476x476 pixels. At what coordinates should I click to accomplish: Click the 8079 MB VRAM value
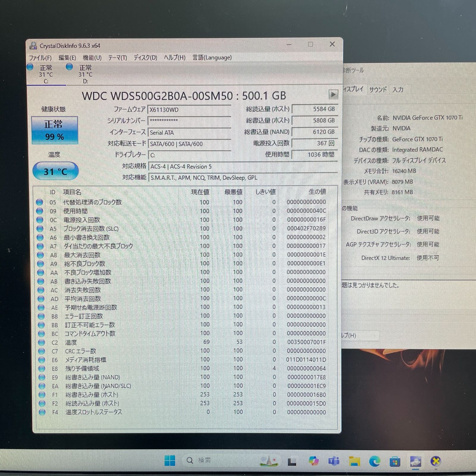tap(402, 182)
